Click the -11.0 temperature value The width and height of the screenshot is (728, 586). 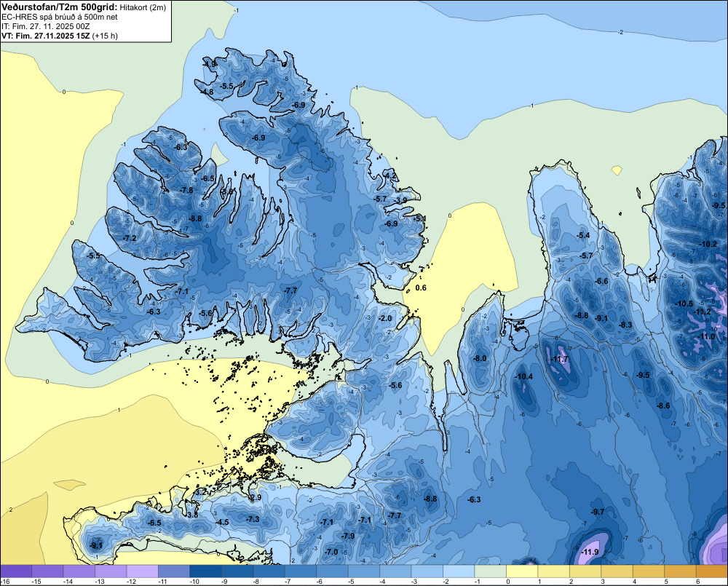(707, 336)
